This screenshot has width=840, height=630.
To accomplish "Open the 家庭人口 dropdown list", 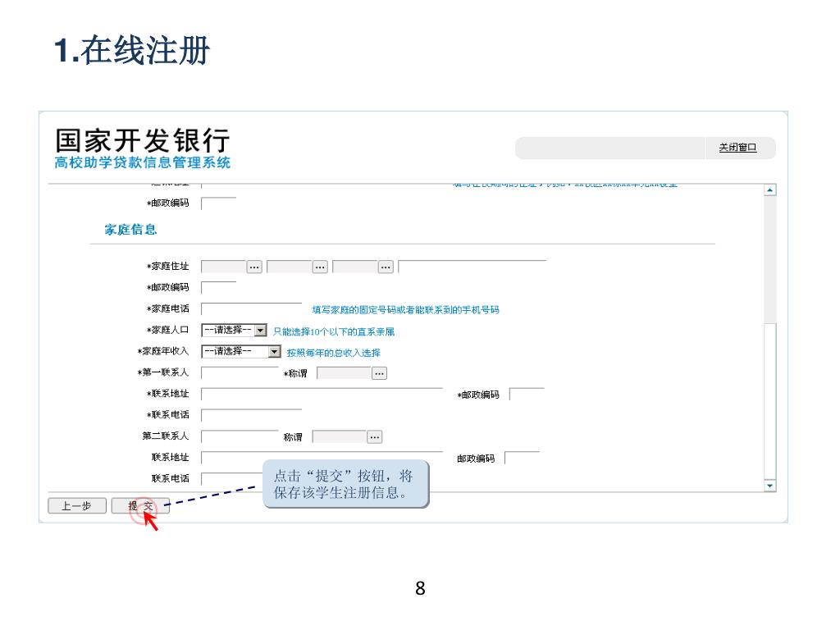I will [x=261, y=331].
